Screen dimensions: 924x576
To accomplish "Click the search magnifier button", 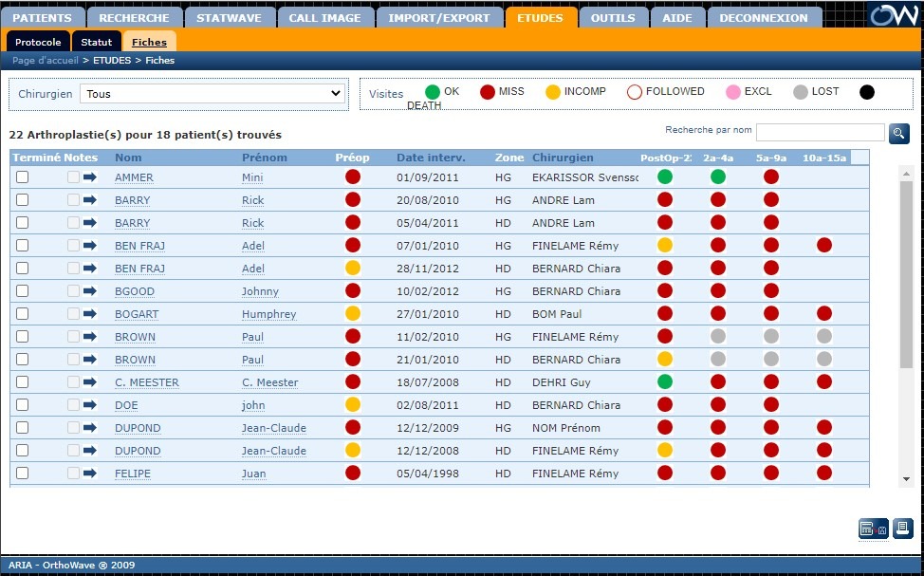I will click(x=898, y=133).
